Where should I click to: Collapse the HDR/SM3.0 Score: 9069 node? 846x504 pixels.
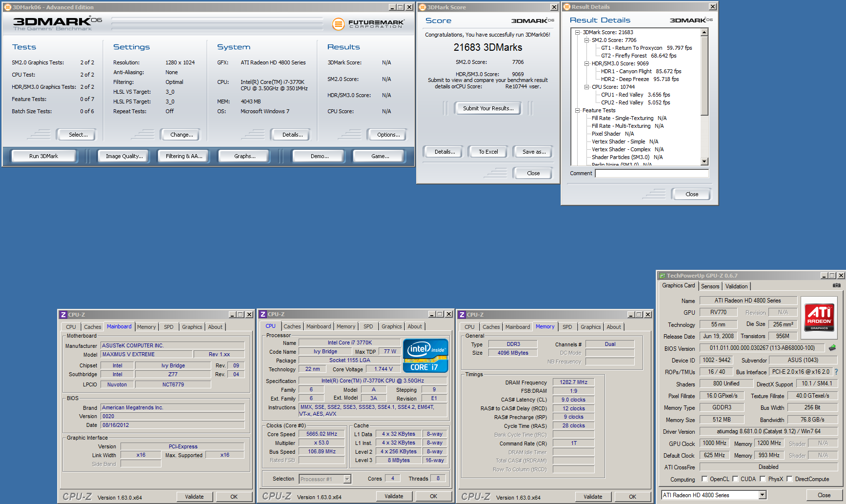(587, 63)
